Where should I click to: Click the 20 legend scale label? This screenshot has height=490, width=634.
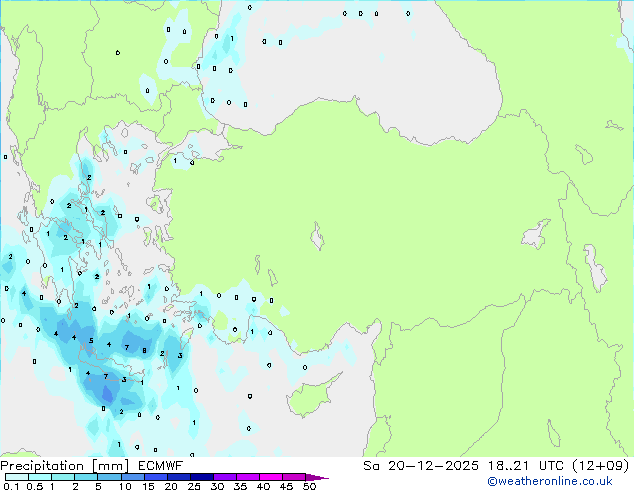[x=171, y=486]
